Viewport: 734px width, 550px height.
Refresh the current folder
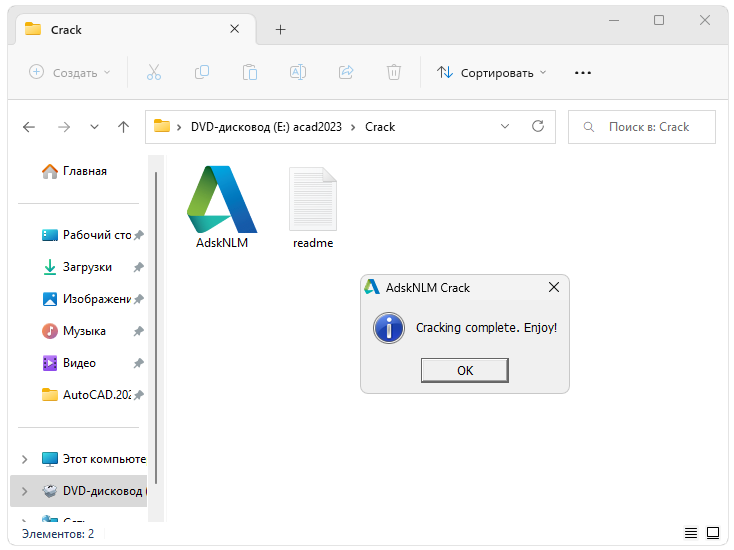point(538,126)
